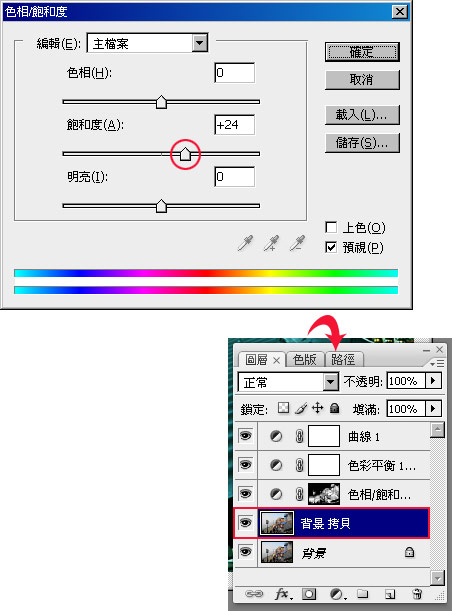This screenshot has height=611, width=452.
Task: Create a new layer group folder
Action: tap(363, 594)
